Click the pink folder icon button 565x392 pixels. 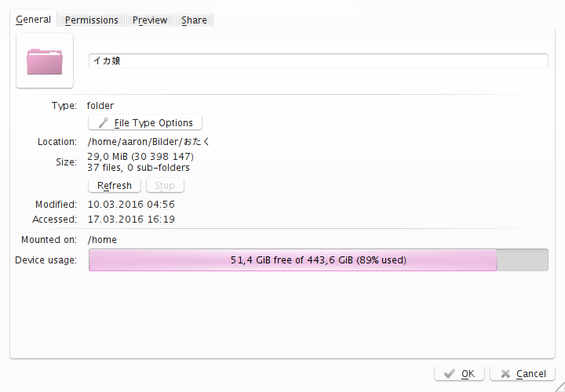click(x=45, y=60)
